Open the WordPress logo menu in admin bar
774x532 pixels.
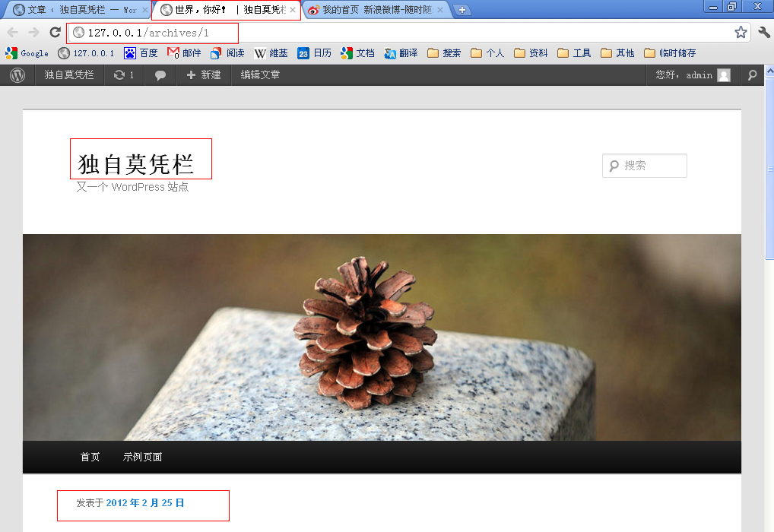pos(17,75)
